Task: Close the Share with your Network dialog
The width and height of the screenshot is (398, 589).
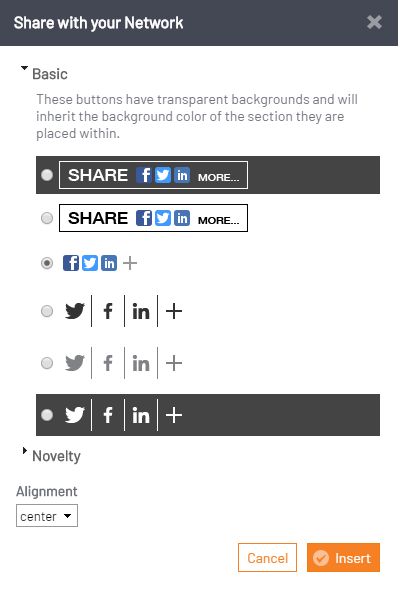Action: point(374,22)
